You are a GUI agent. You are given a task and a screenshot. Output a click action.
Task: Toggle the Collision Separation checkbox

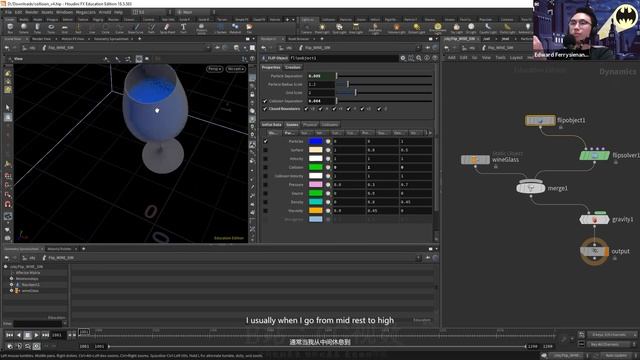[265, 101]
